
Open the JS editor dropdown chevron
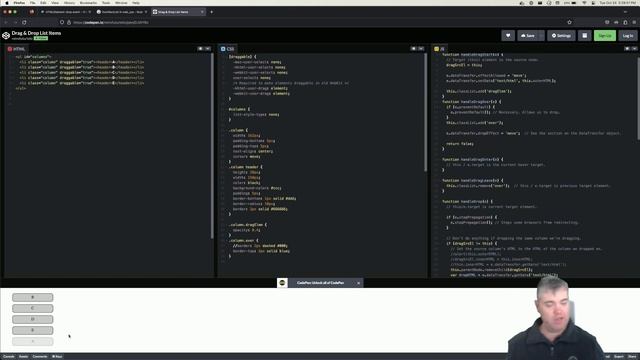(634, 49)
